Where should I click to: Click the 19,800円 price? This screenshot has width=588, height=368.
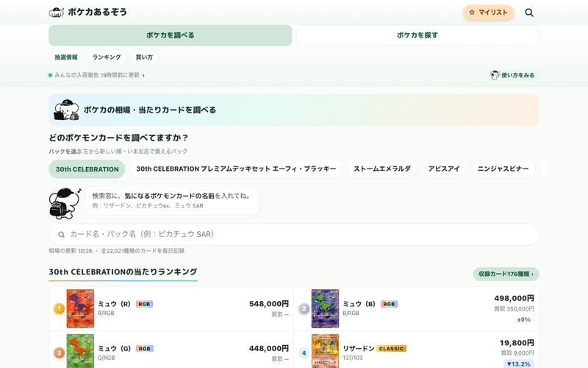[x=517, y=343]
